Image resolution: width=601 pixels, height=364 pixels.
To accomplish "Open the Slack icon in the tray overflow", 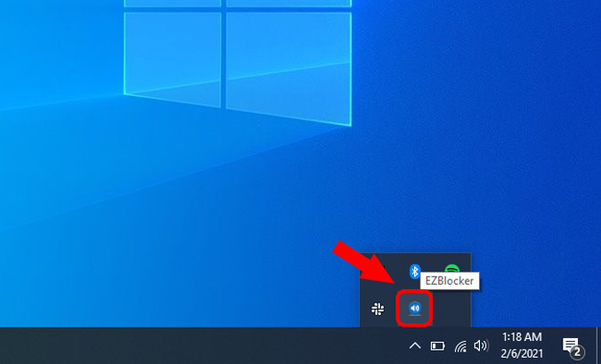I will pyautogui.click(x=378, y=309).
